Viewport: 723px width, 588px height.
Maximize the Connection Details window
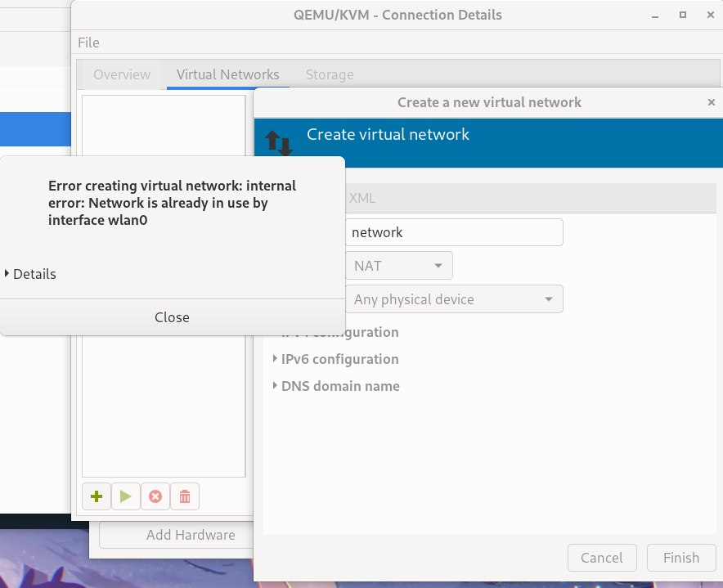click(x=682, y=15)
